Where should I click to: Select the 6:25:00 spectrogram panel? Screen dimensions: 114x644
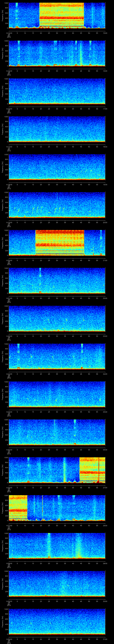(57, 432)
